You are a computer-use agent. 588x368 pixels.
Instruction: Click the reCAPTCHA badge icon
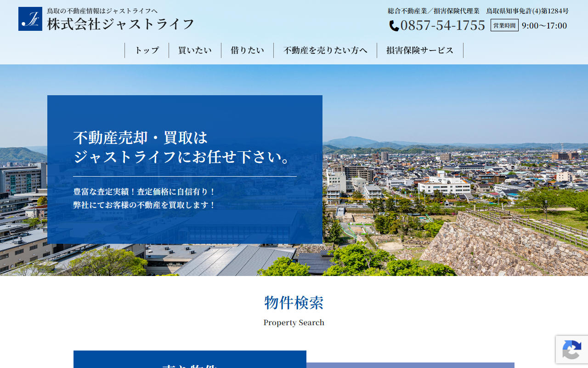coord(571,350)
